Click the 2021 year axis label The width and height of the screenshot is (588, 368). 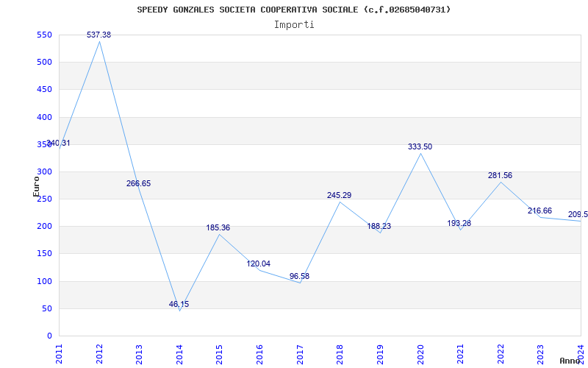[x=460, y=354]
